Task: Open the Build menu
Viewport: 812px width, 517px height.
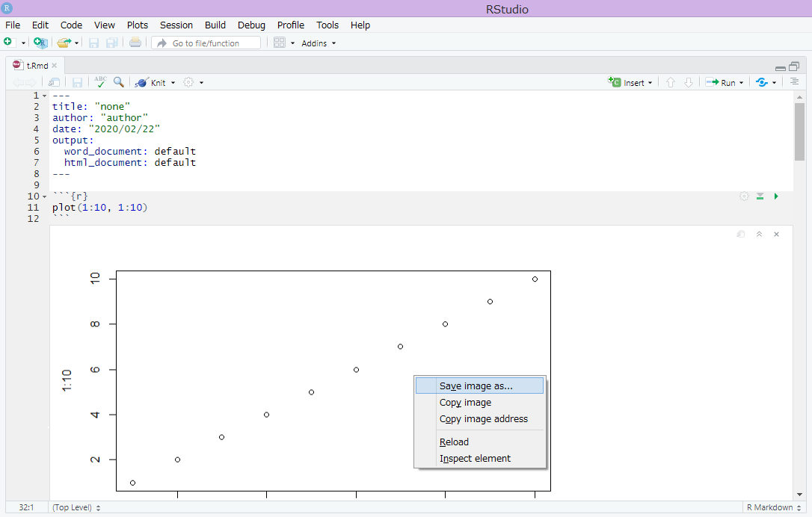Action: click(x=215, y=25)
